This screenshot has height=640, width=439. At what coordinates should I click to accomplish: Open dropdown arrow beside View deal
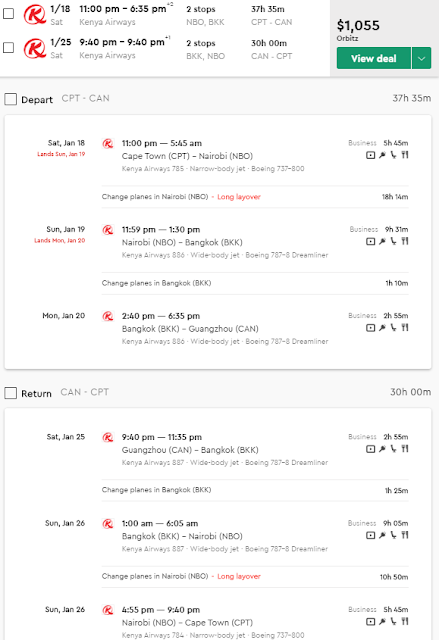click(421, 58)
